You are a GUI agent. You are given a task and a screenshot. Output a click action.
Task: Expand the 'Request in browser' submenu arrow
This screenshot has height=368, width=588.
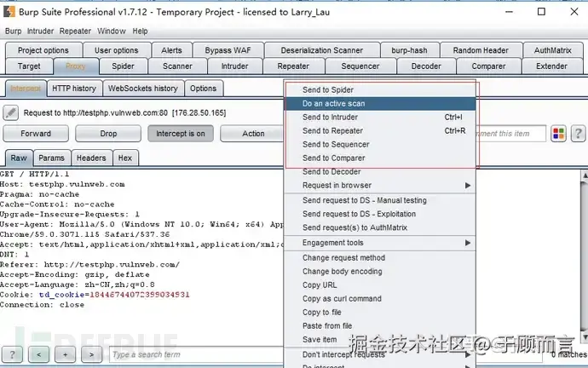click(x=468, y=185)
